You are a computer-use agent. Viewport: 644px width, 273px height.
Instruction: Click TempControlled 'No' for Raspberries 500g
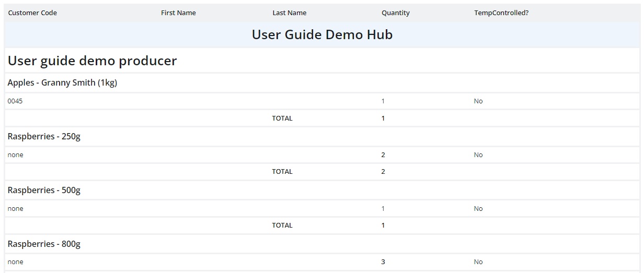pyautogui.click(x=478, y=209)
